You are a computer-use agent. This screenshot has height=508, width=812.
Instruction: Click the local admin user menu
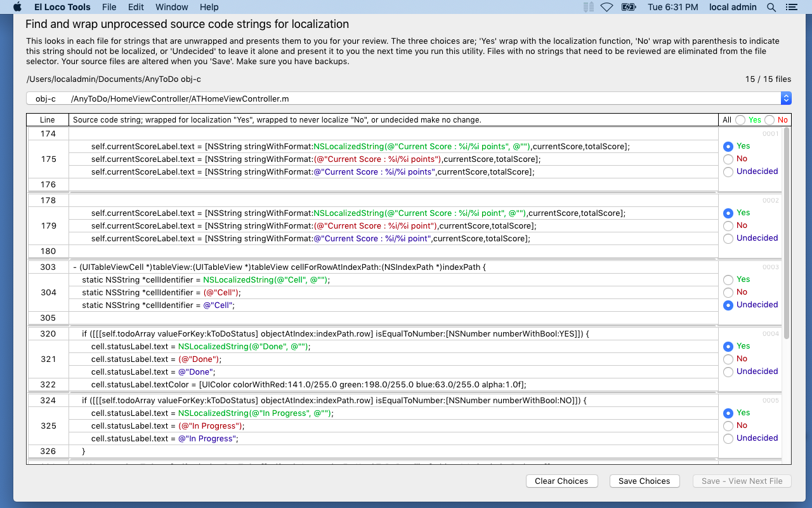733,7
